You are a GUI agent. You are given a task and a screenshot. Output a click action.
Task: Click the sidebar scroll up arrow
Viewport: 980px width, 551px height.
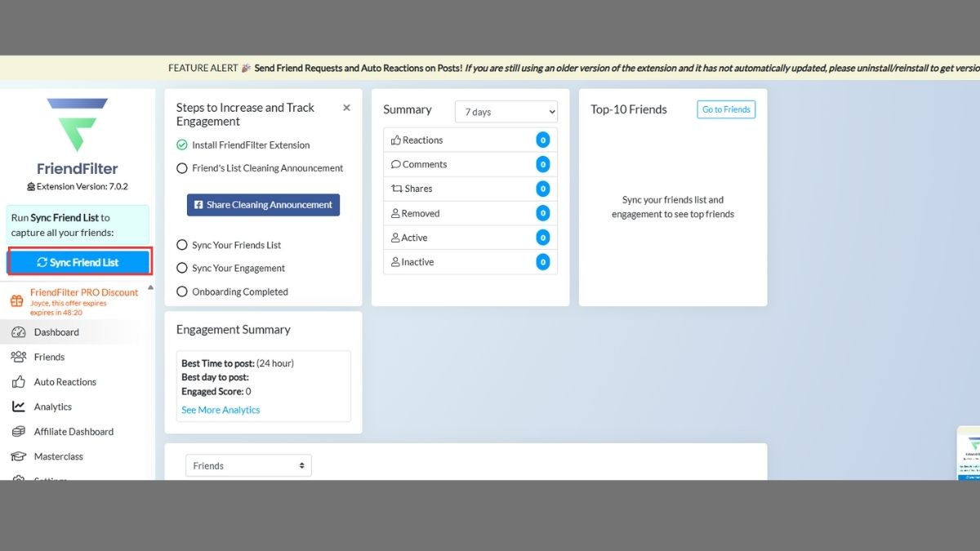point(149,287)
